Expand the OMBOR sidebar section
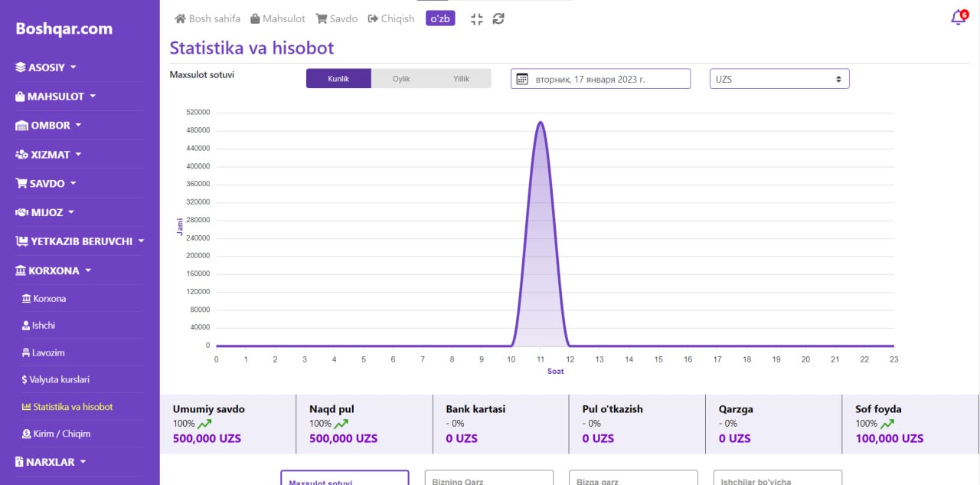The width and height of the screenshot is (980, 485). pos(49,126)
